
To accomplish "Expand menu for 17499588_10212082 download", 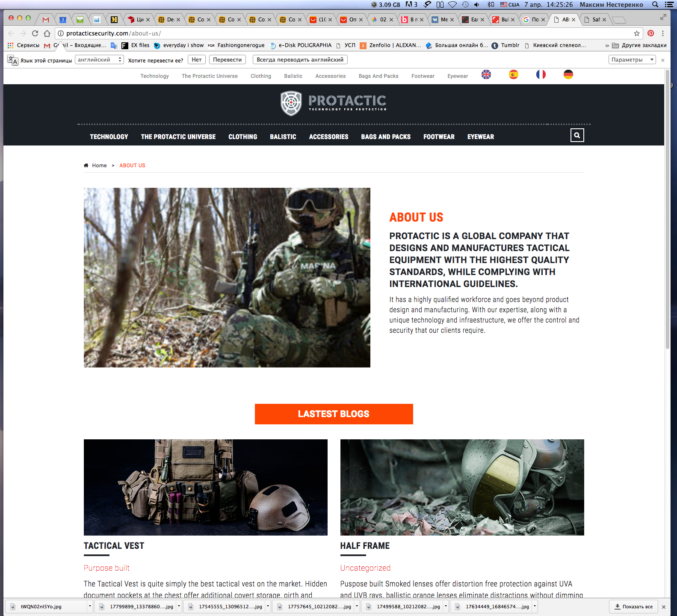I will [x=446, y=606].
